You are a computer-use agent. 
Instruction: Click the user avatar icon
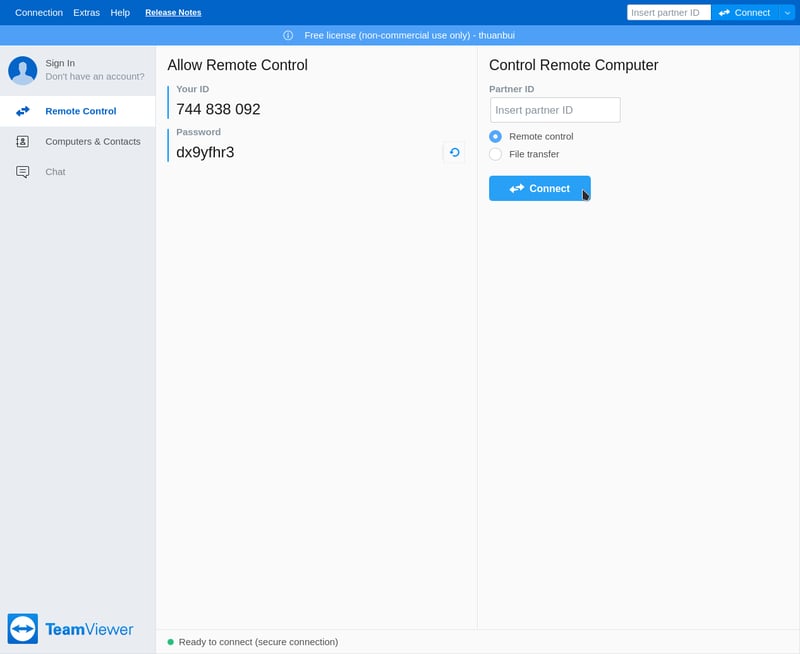click(23, 70)
